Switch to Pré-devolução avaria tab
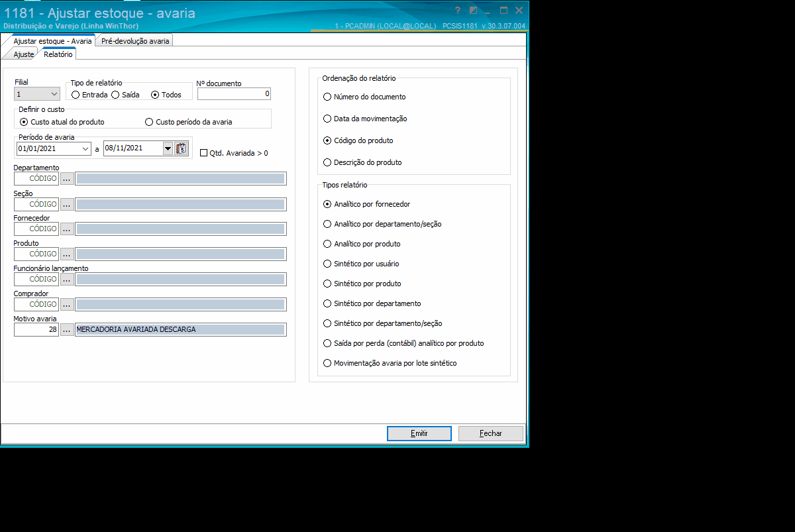795x532 pixels. coord(135,40)
